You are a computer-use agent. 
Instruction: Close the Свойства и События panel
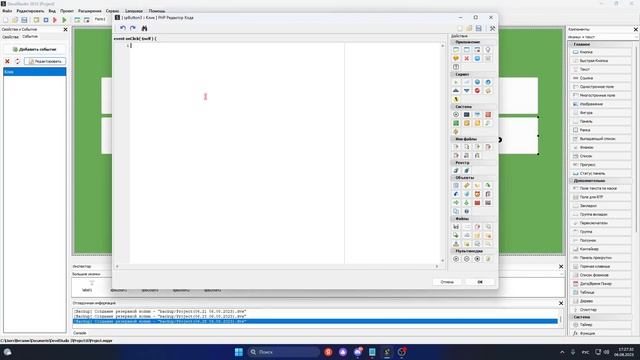(x=65, y=30)
